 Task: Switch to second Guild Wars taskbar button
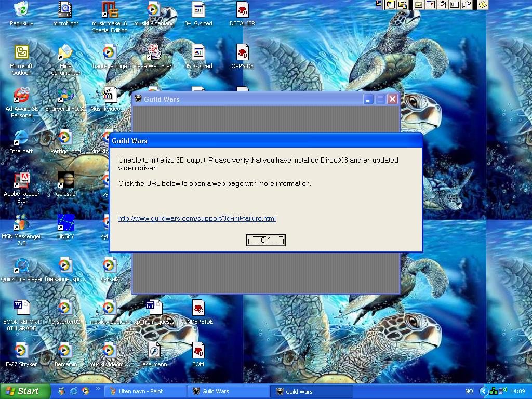coord(312,391)
